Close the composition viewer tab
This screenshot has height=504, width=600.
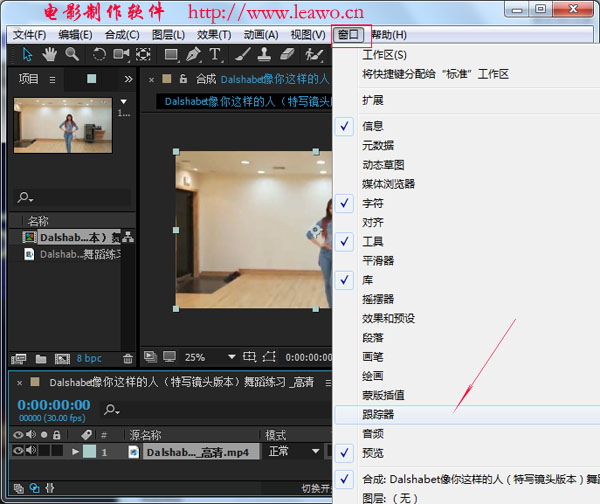(x=152, y=80)
